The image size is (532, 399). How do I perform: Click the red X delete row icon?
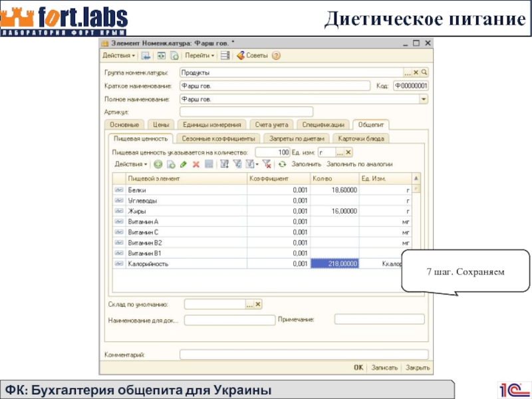click(x=196, y=164)
